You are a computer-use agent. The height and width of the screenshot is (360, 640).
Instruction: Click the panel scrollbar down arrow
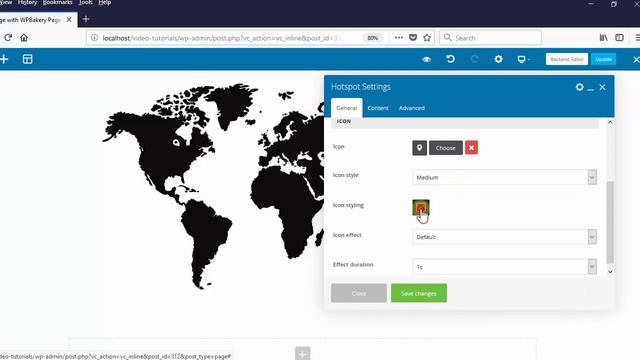click(x=610, y=272)
